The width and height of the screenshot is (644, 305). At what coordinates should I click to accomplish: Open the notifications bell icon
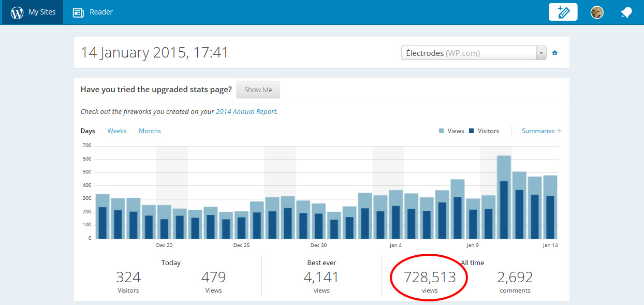626,12
